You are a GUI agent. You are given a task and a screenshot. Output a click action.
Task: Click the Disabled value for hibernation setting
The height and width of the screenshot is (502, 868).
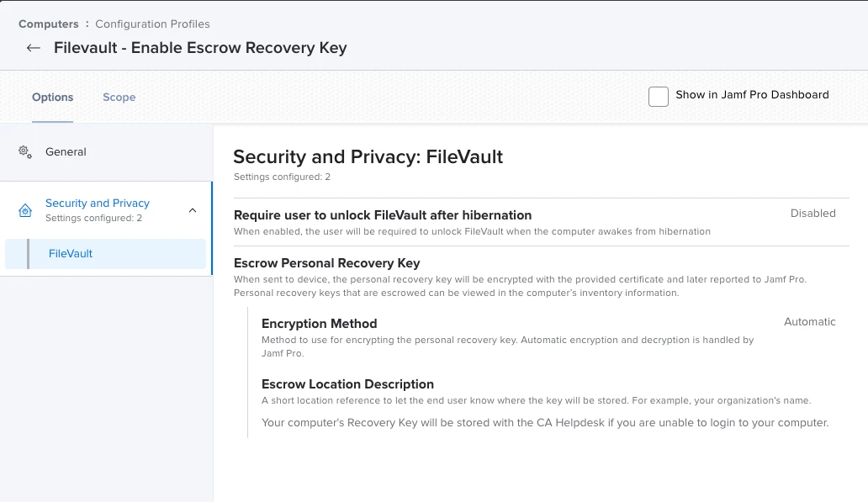(x=812, y=213)
